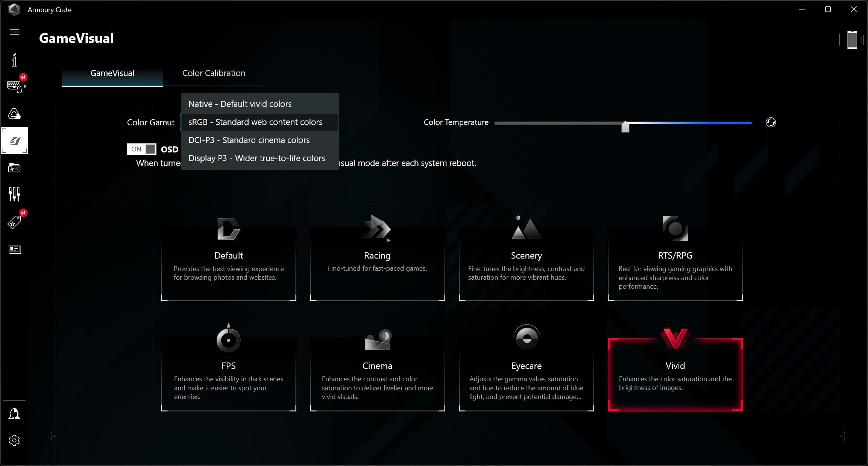This screenshot has width=868, height=466.
Task: Click the Color Temperature slider handle
Action: pos(625,127)
